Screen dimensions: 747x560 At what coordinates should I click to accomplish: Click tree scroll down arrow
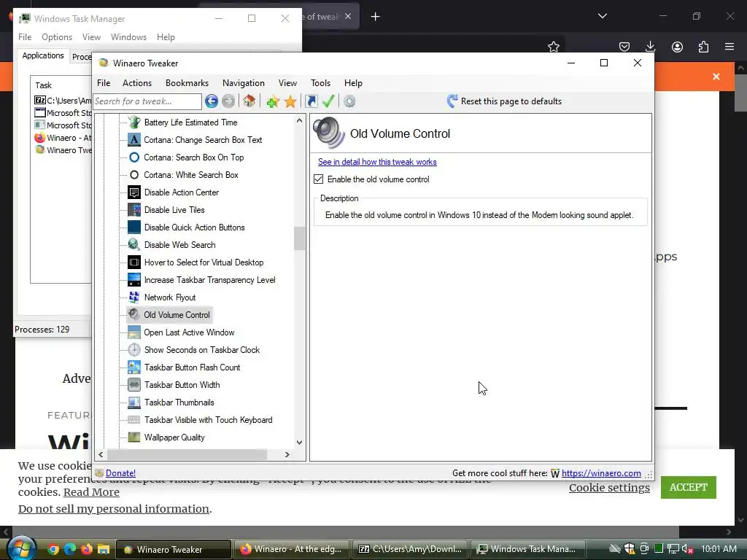pos(299,443)
